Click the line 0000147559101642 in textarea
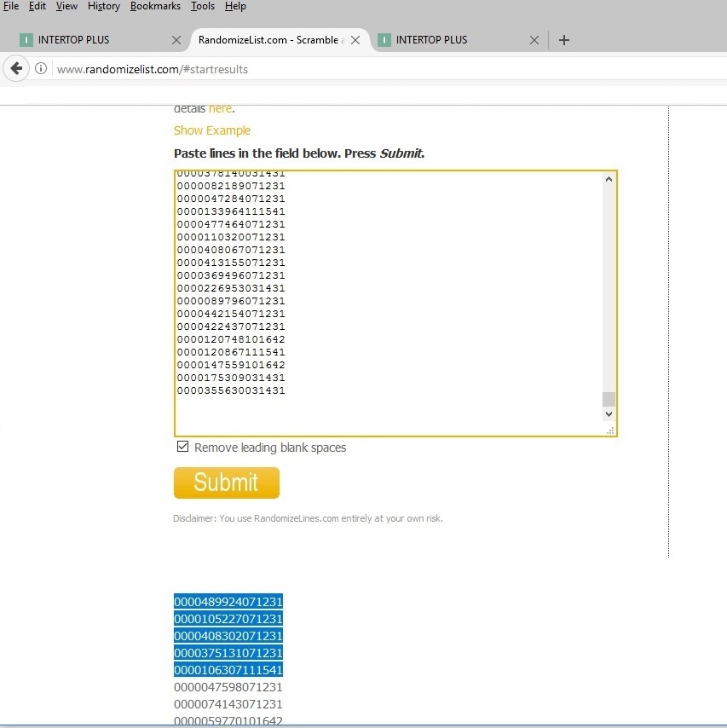Screen dimensions: 727x728 click(x=231, y=365)
